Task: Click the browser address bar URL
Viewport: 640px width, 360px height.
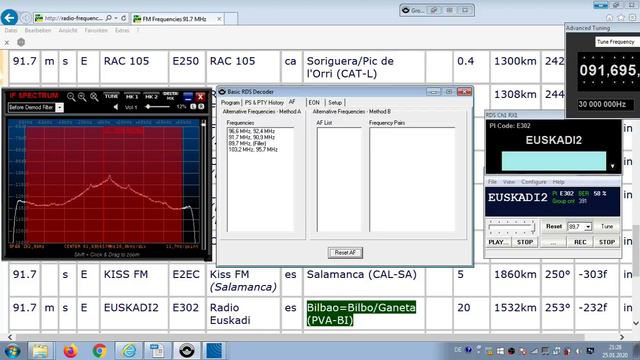Action: [x=73, y=18]
